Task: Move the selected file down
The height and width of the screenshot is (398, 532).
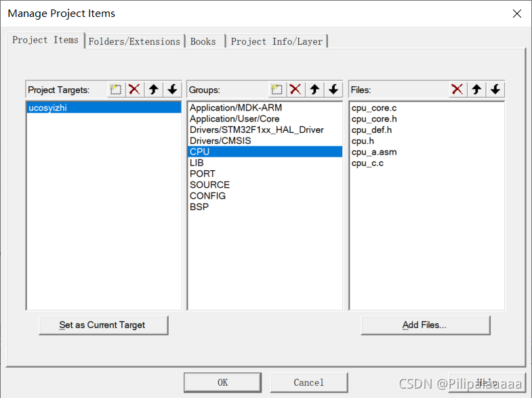Action: coord(495,89)
